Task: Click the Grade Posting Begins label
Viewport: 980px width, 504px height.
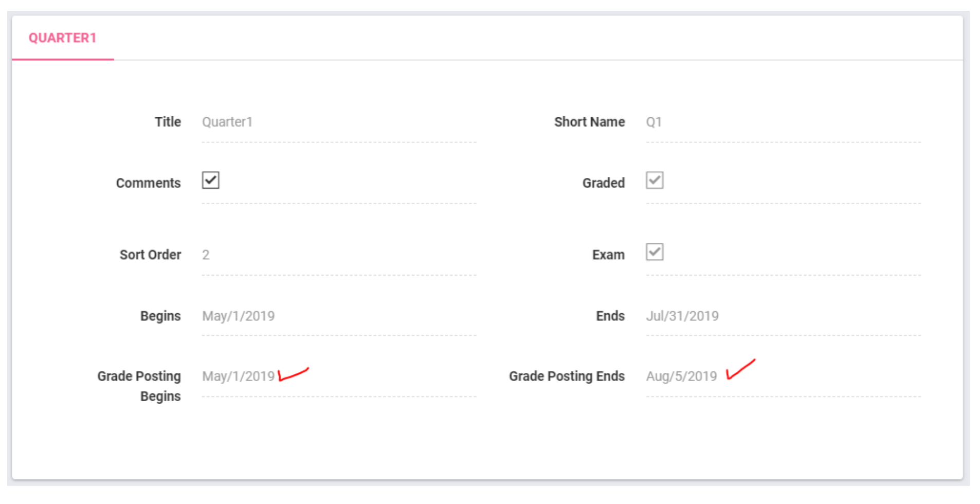Action: 139,386
